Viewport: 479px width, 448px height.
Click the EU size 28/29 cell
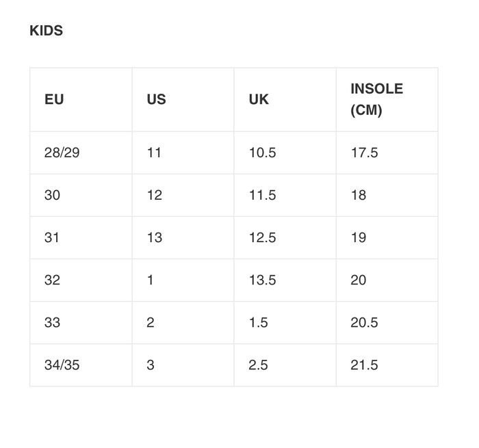[x=81, y=153]
